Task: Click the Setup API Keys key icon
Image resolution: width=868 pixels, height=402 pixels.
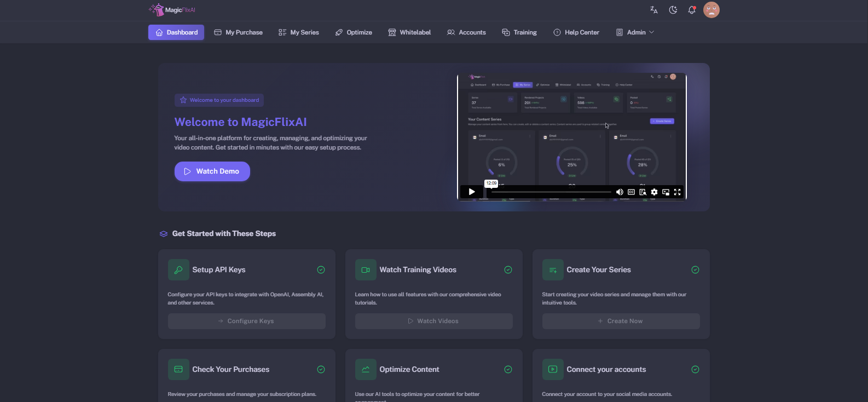Action: [x=178, y=270]
